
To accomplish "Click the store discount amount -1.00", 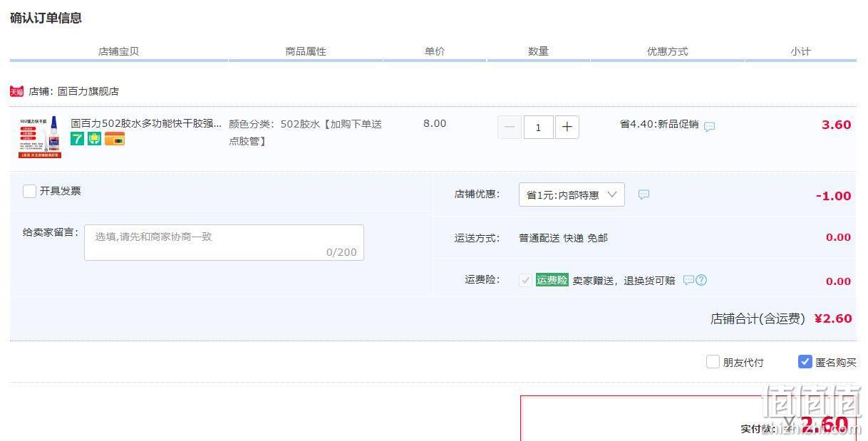I will pos(833,196).
